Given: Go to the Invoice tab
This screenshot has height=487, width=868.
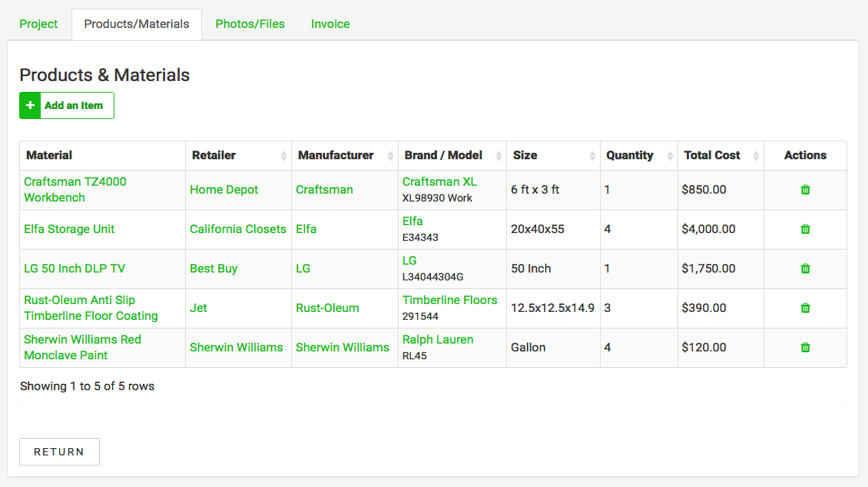Looking at the screenshot, I should click(330, 24).
